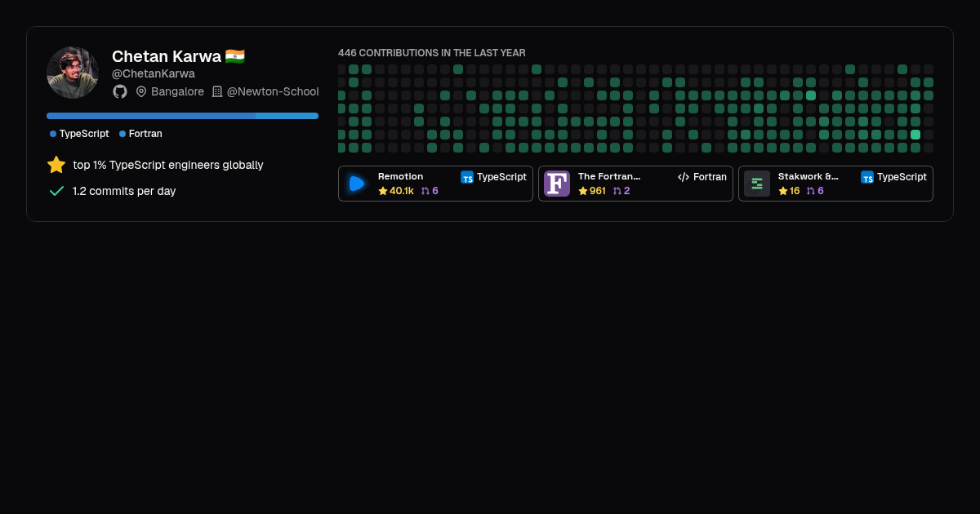This screenshot has width=980, height=514.
Task: Click the pull request icon in Stakwork card
Action: (811, 191)
